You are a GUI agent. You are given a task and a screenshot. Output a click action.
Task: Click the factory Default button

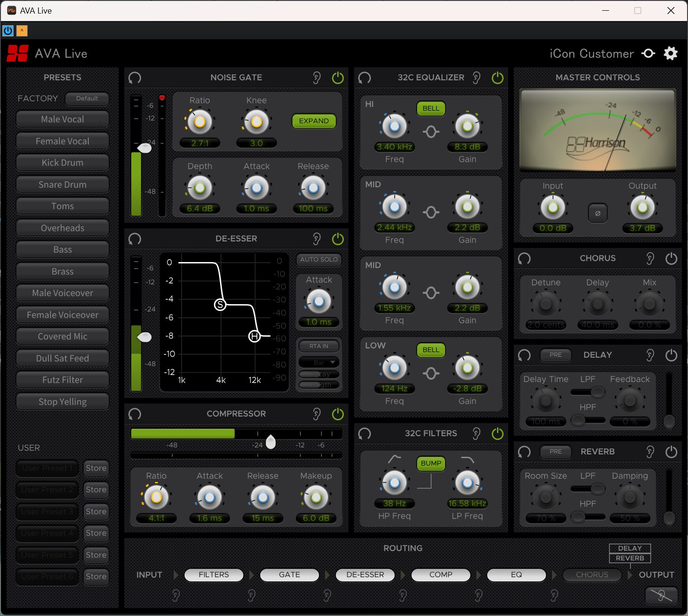[87, 99]
